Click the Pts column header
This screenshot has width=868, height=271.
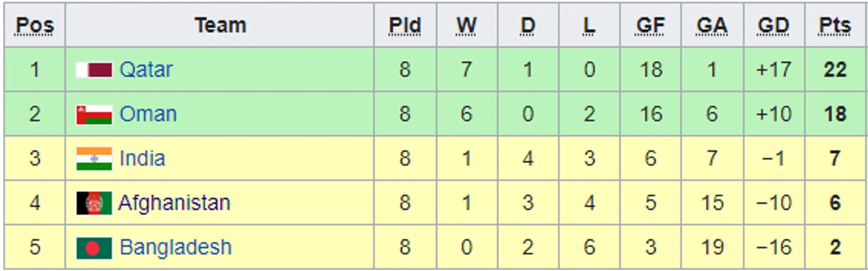[x=835, y=26]
